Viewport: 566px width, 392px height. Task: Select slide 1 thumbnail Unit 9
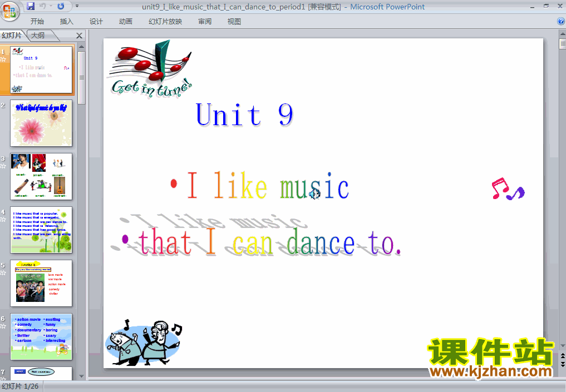41,70
